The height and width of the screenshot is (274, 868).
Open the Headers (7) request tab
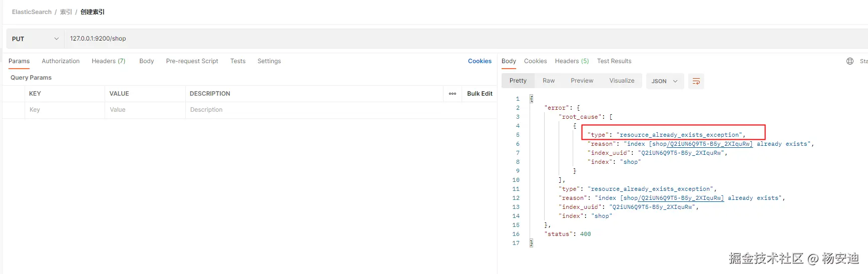pyautogui.click(x=108, y=61)
